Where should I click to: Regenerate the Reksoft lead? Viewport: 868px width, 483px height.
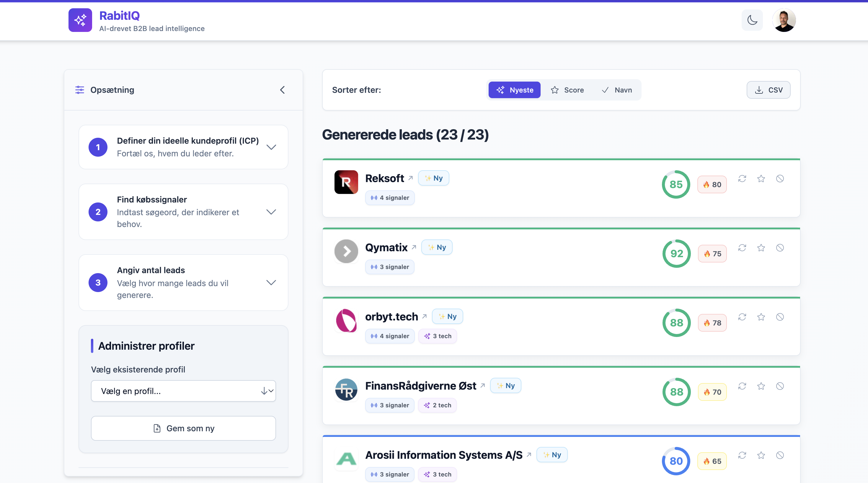[x=742, y=179]
